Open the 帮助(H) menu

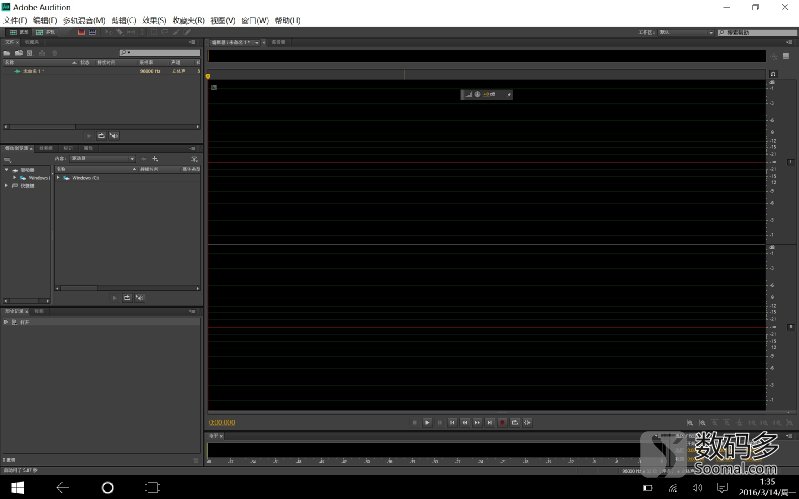pos(287,20)
